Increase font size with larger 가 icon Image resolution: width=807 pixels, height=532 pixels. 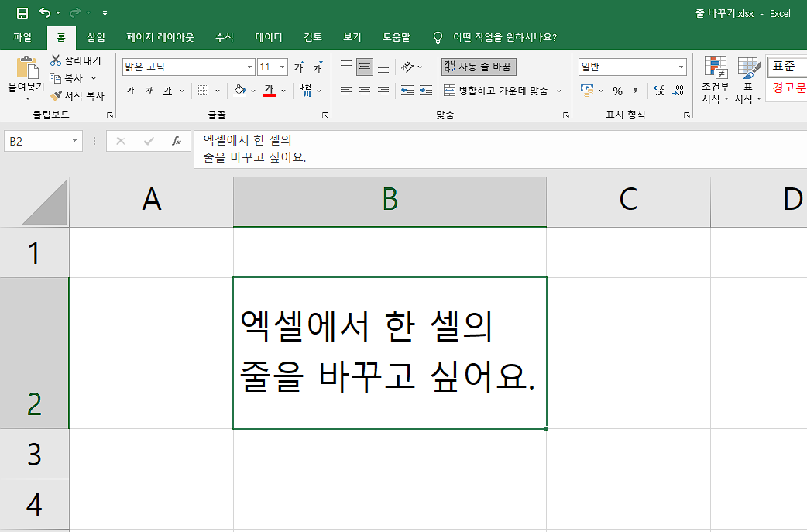coord(299,67)
